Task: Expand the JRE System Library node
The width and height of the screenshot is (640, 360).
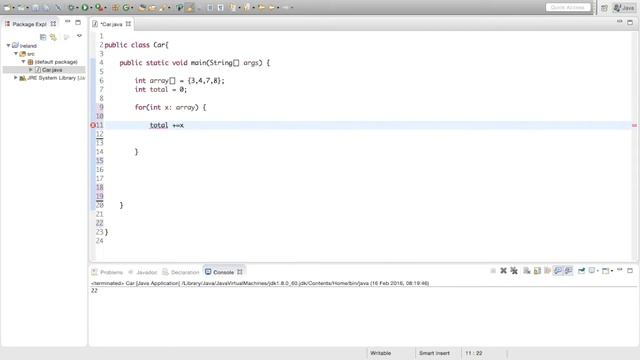Action: click(x=16, y=78)
